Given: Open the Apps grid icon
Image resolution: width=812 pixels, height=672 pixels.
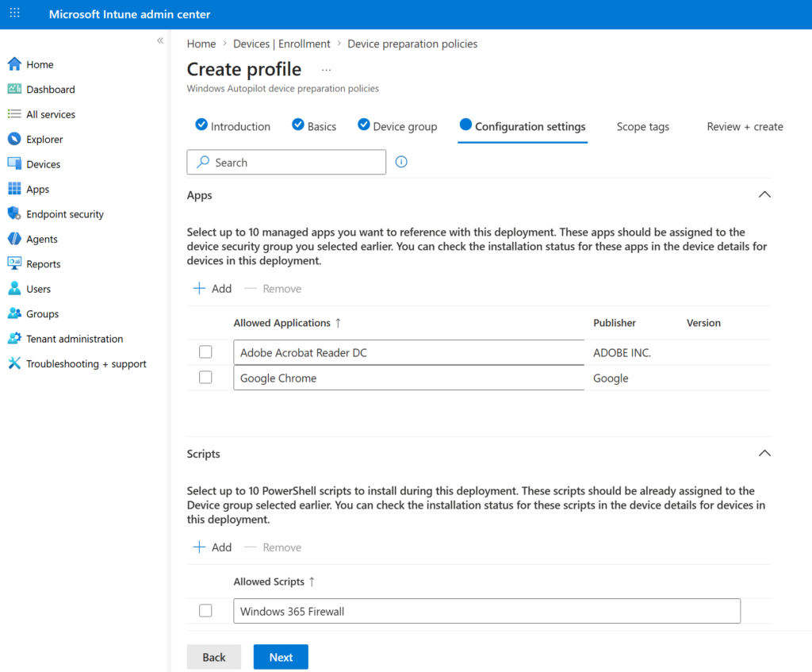Looking at the screenshot, I should point(14,190).
